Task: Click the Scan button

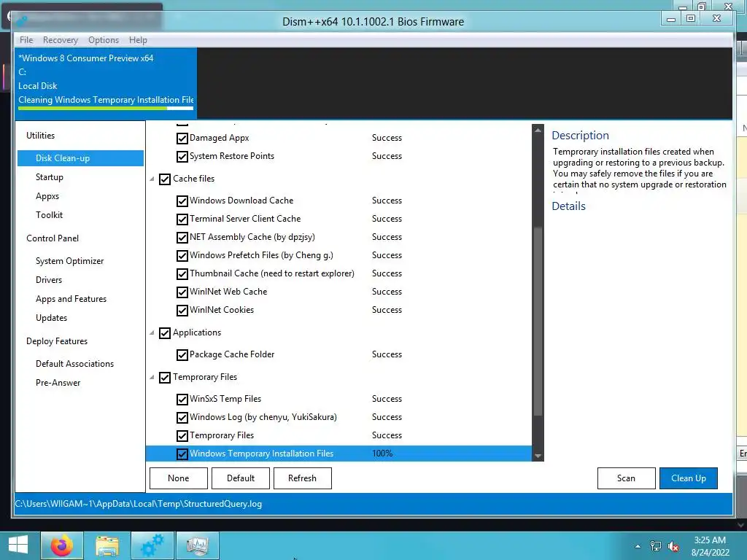Action: 626,478
